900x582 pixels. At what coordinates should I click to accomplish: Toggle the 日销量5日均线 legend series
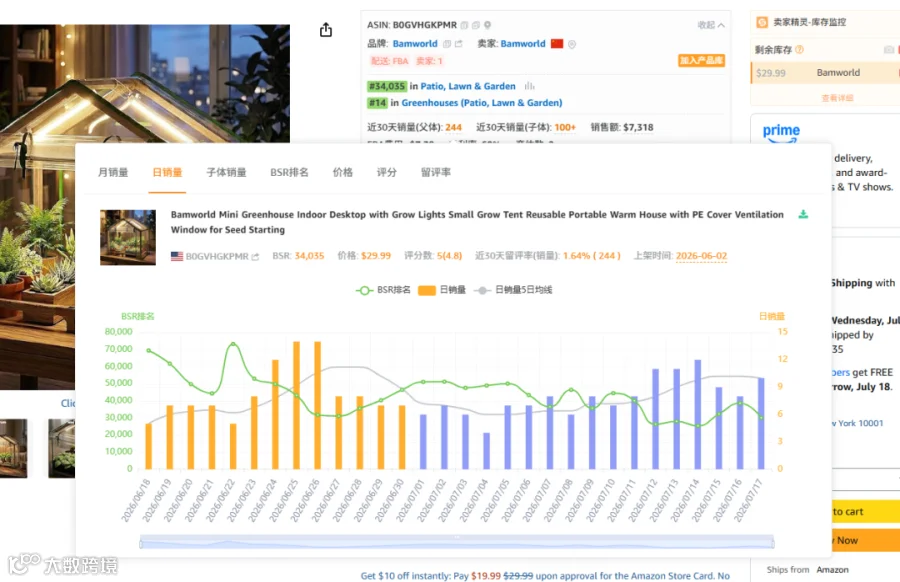click(513, 290)
